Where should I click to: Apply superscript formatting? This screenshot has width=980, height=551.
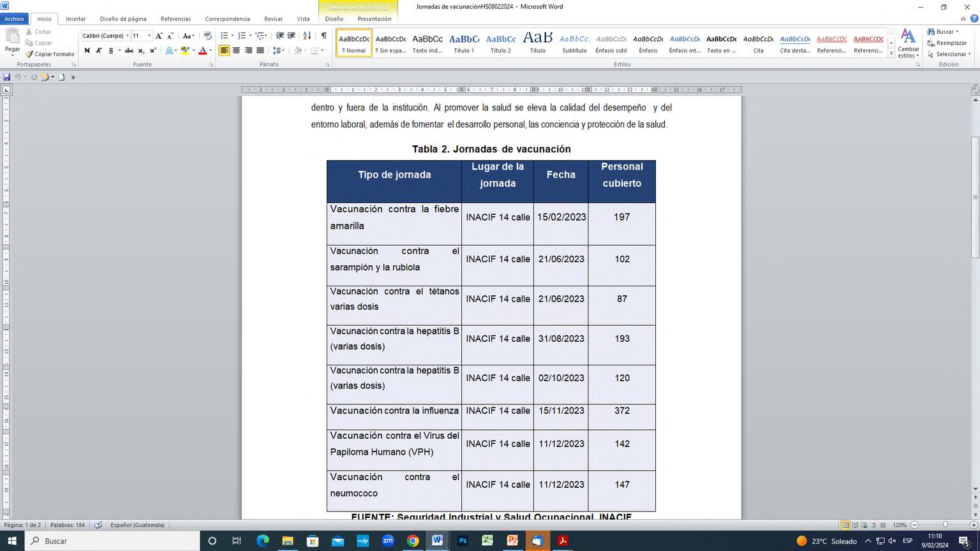pos(152,50)
